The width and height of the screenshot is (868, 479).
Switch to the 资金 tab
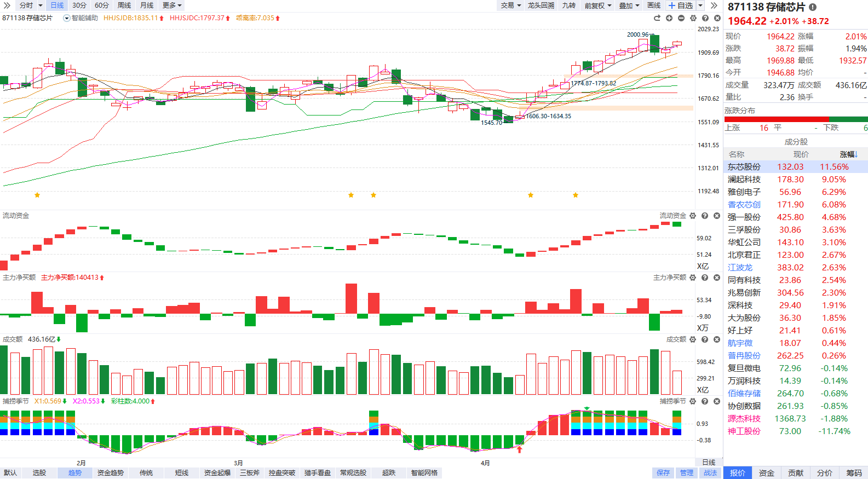[766, 473]
